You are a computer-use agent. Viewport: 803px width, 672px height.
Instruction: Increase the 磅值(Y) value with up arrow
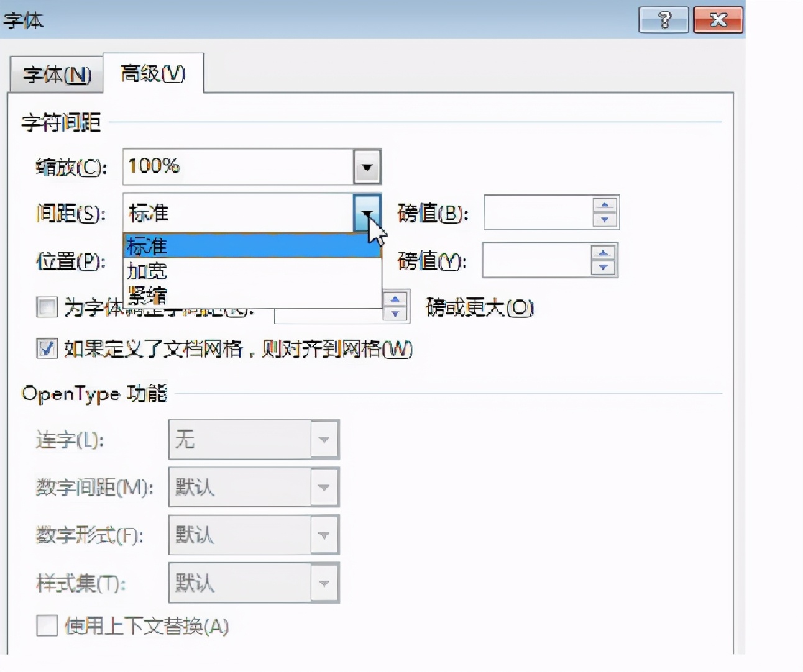603,253
